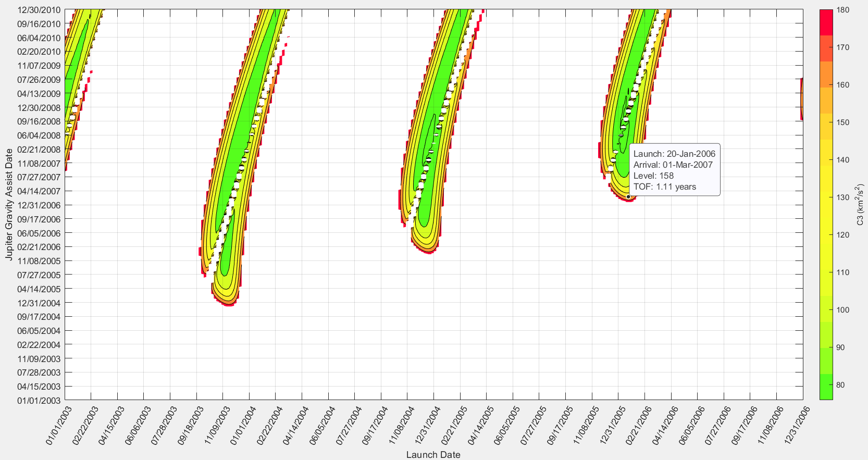This screenshot has width=868, height=460.
Task: Click x-axis tick label 07/27/2004
Action: (x=348, y=425)
